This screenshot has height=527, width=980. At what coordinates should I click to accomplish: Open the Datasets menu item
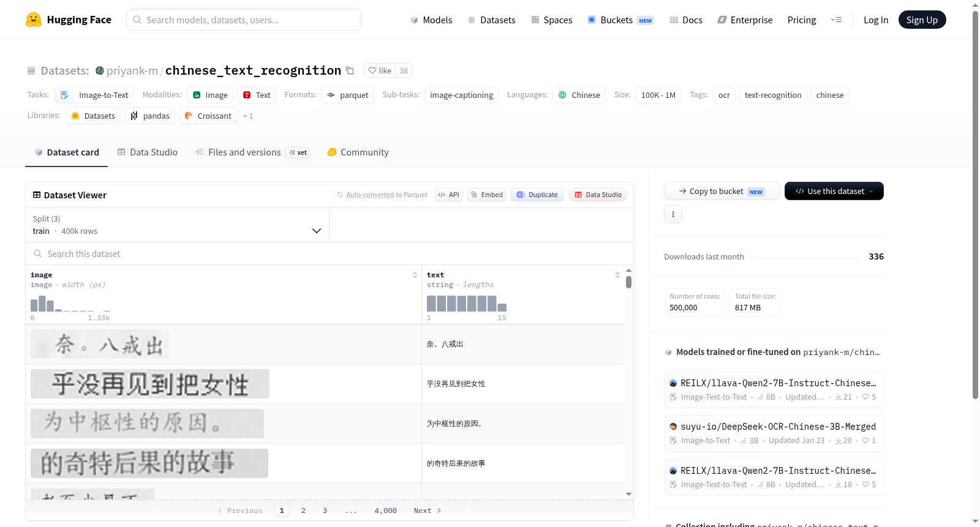point(491,20)
